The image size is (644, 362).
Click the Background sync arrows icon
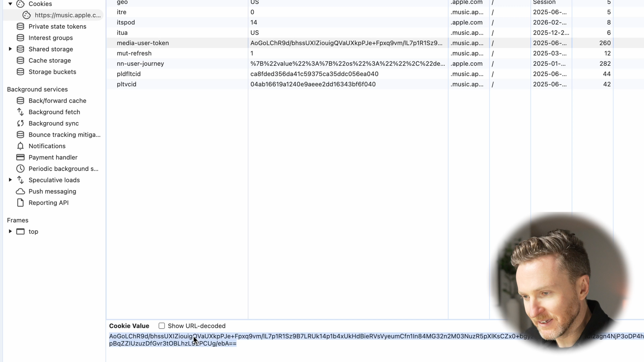20,123
